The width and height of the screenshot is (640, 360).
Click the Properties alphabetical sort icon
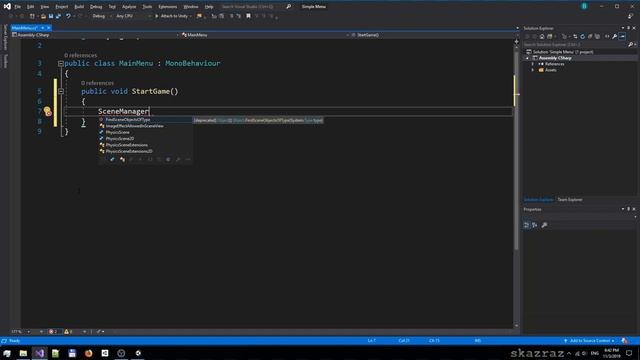535,225
